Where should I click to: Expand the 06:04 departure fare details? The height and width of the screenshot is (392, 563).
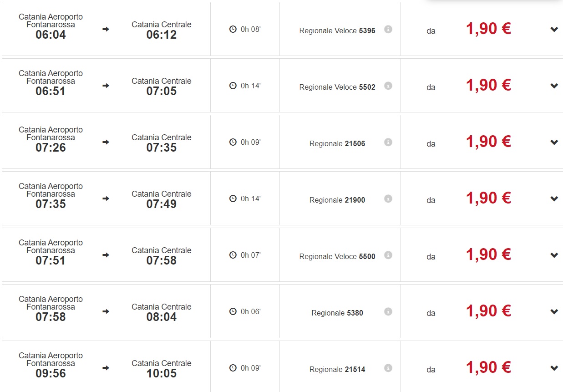554,30
